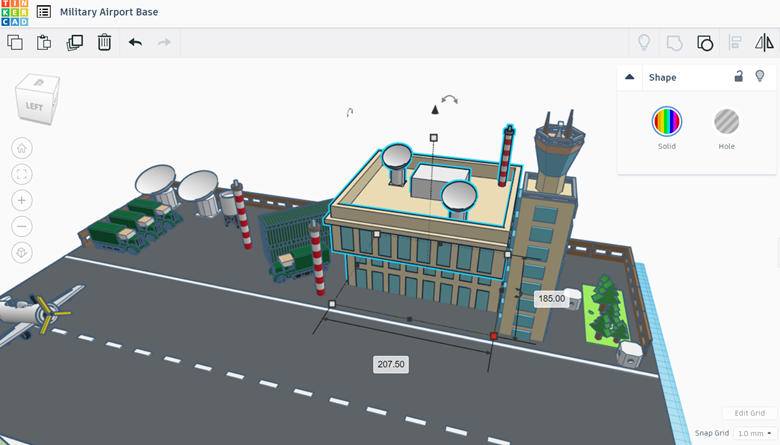This screenshot has width=780, height=445.
Task: Click the Tinkercad logo
Action: click(x=14, y=12)
